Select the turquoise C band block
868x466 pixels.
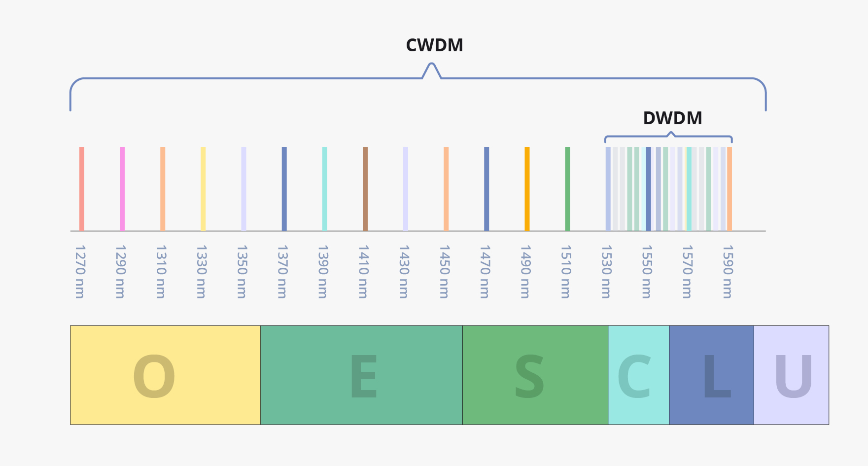tap(638, 375)
